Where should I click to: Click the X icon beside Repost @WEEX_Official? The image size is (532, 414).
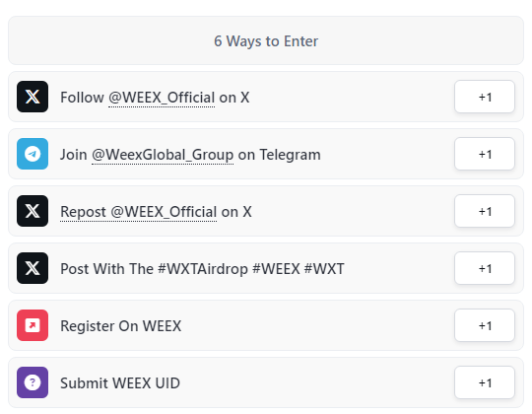[33, 211]
